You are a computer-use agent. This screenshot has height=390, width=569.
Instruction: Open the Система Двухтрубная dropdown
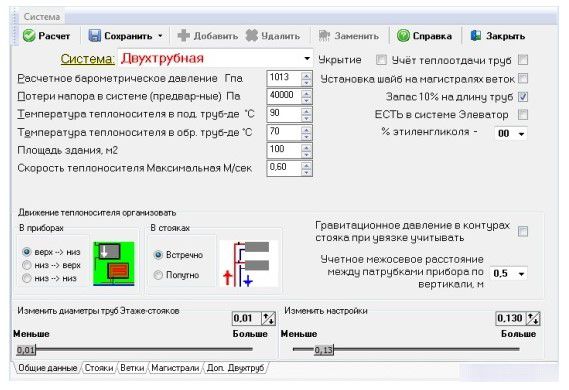coord(307,58)
